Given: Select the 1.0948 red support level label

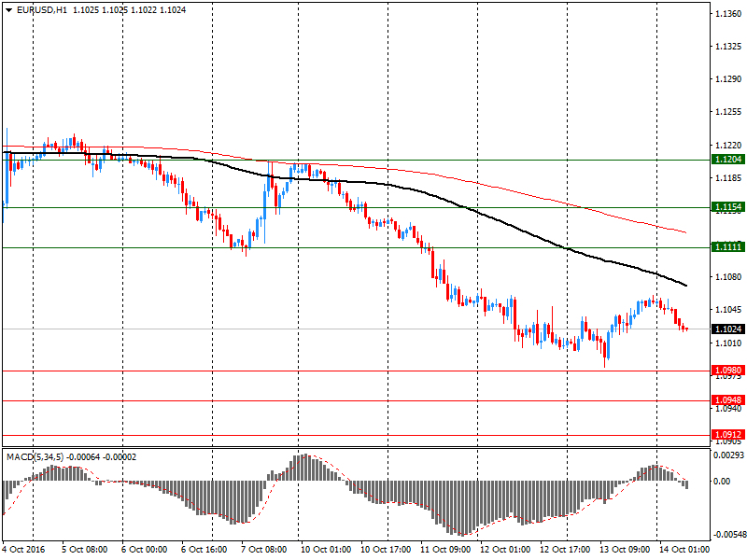Looking at the screenshot, I should click(x=728, y=400).
